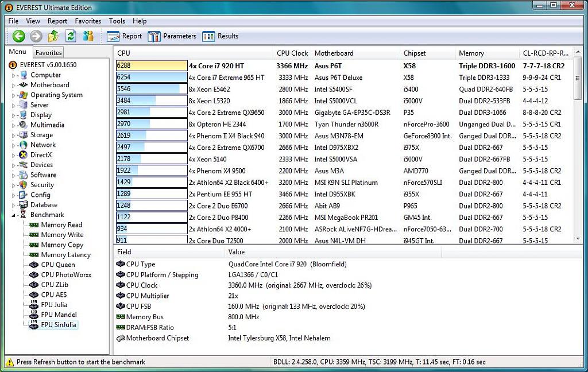Select row 8x Opteron HE 2344
The width and height of the screenshot is (588, 372).
point(343,124)
